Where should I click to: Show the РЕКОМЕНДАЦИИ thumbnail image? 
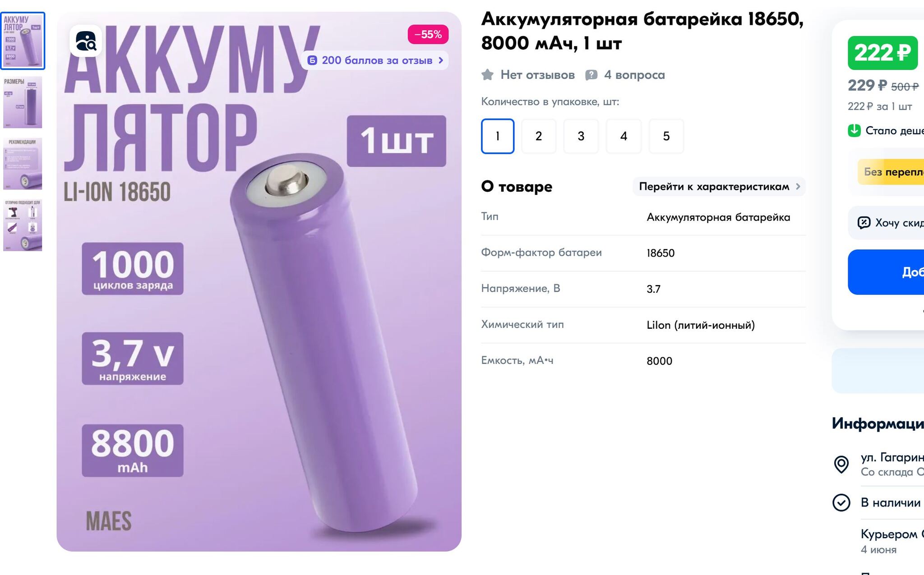coord(23,164)
